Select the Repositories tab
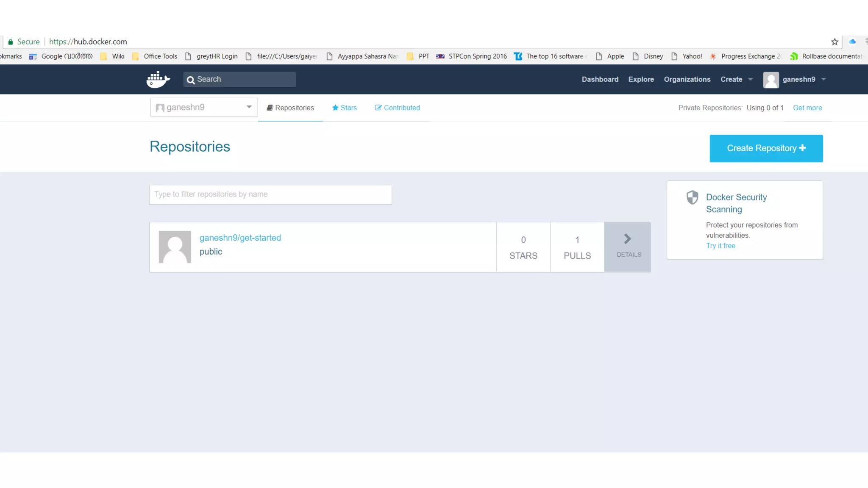The image size is (868, 488). tap(290, 108)
